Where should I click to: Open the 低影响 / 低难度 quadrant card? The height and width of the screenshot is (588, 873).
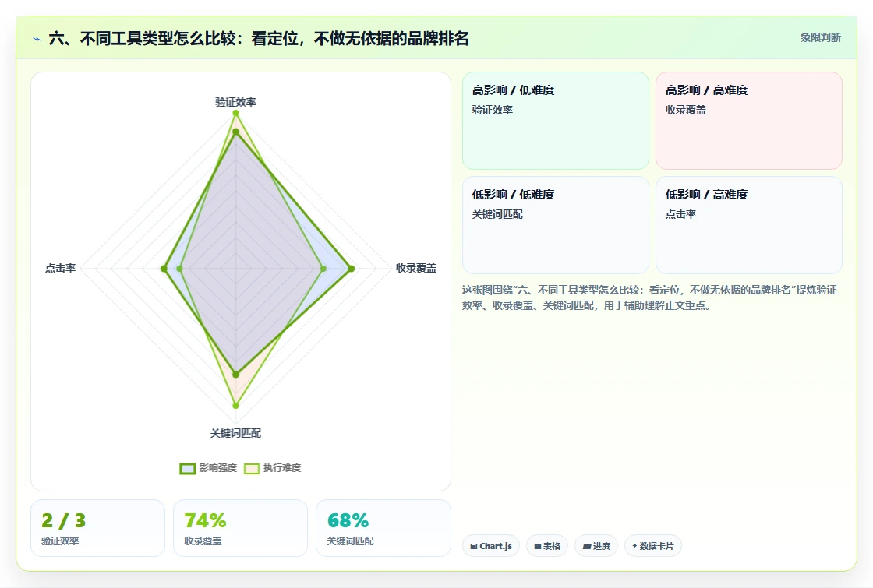[x=556, y=225]
